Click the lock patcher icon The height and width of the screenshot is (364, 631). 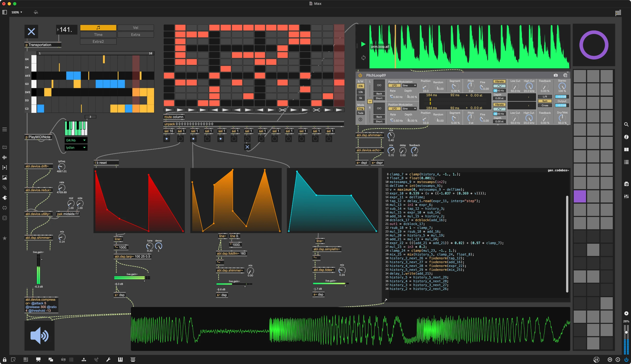point(4,360)
